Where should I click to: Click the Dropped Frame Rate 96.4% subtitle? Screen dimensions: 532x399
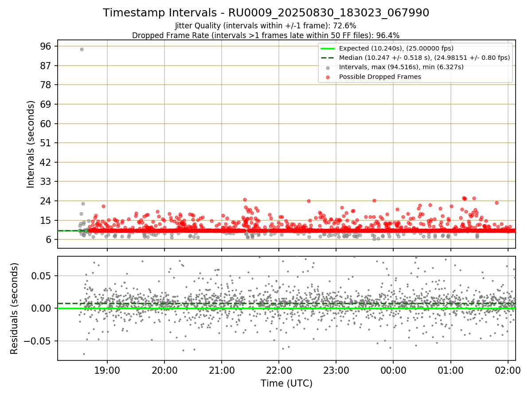click(266, 35)
